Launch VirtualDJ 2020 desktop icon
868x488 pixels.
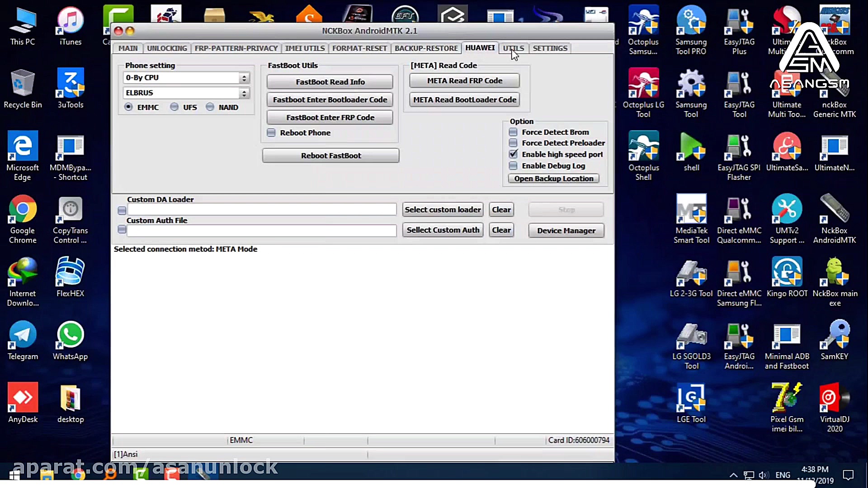(x=835, y=408)
